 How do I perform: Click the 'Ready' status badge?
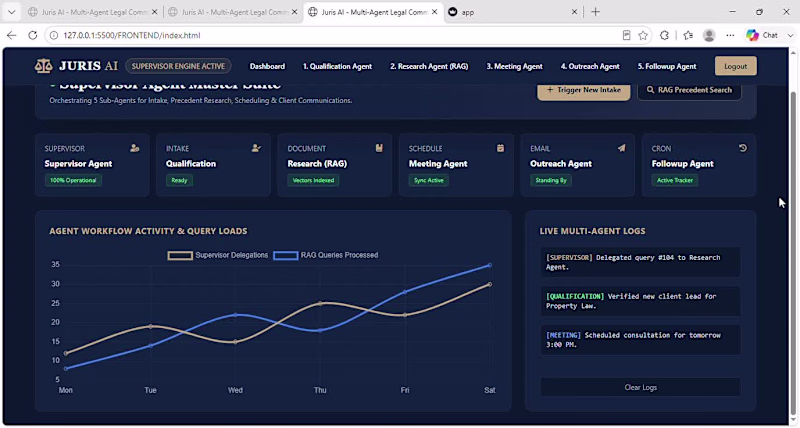point(179,180)
